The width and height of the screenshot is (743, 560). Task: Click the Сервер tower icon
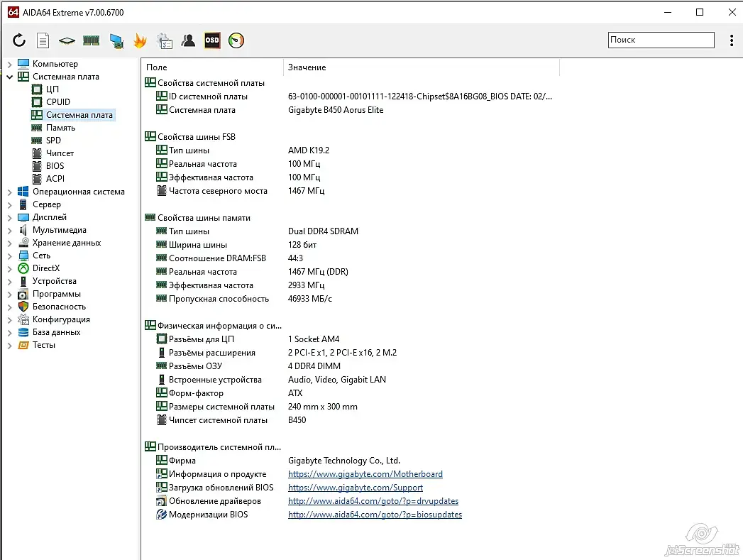[x=23, y=204]
